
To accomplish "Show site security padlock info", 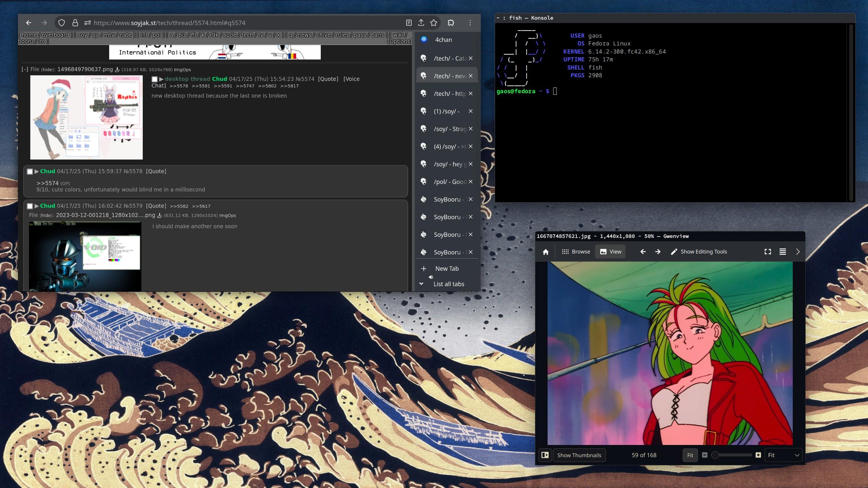I will pyautogui.click(x=75, y=23).
